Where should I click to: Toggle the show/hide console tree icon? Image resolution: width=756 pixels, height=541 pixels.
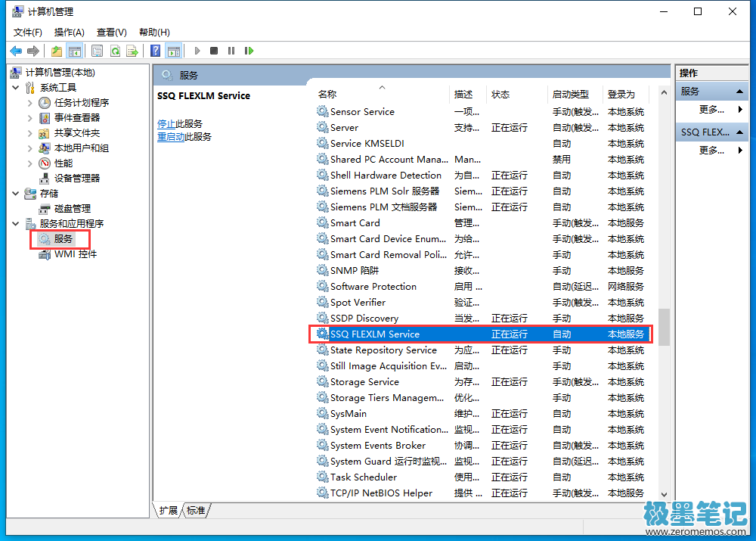coord(74,51)
